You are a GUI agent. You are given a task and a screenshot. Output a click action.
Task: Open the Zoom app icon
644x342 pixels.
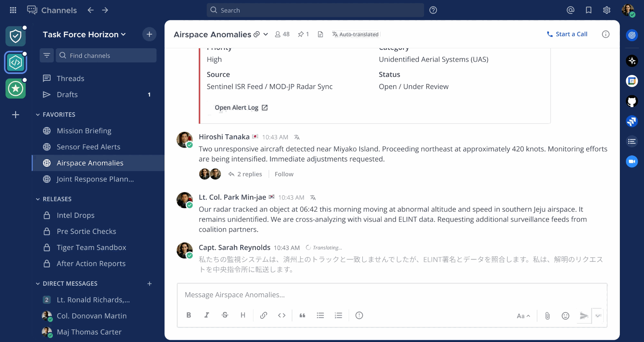point(632,161)
